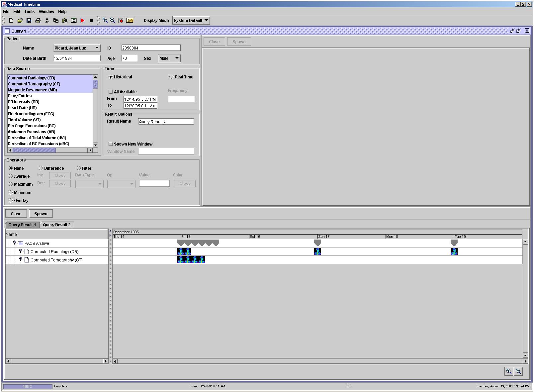This screenshot has height=392, width=534.
Task: Click the Open folder toolbar icon
Action: tap(20, 21)
